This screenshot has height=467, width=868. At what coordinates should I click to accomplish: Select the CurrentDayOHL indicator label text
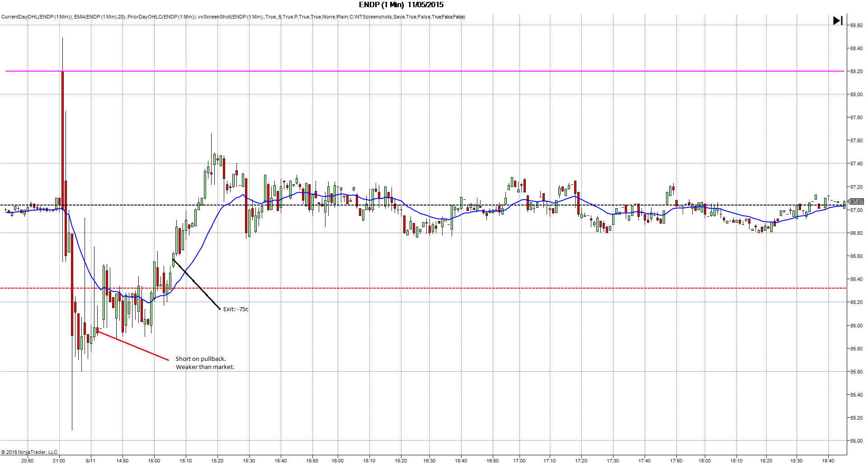click(36, 17)
